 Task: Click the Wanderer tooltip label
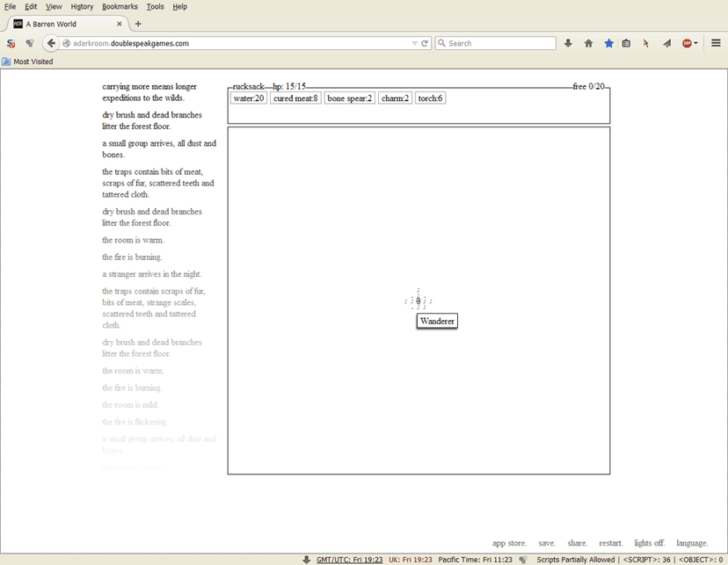[437, 321]
